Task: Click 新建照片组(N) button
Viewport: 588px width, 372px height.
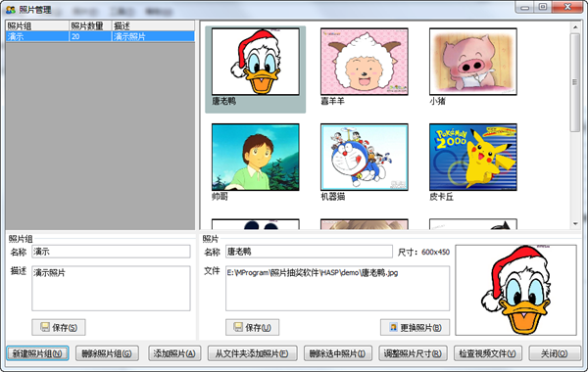Action: (x=37, y=353)
